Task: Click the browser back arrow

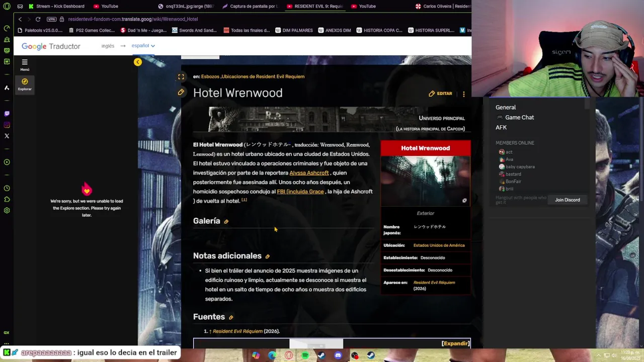Action: click(20, 19)
